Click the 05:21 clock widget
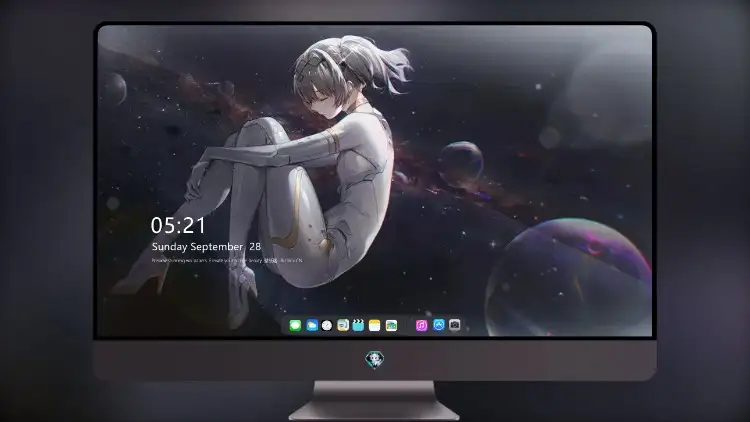The width and height of the screenshot is (750, 422). coord(178,225)
